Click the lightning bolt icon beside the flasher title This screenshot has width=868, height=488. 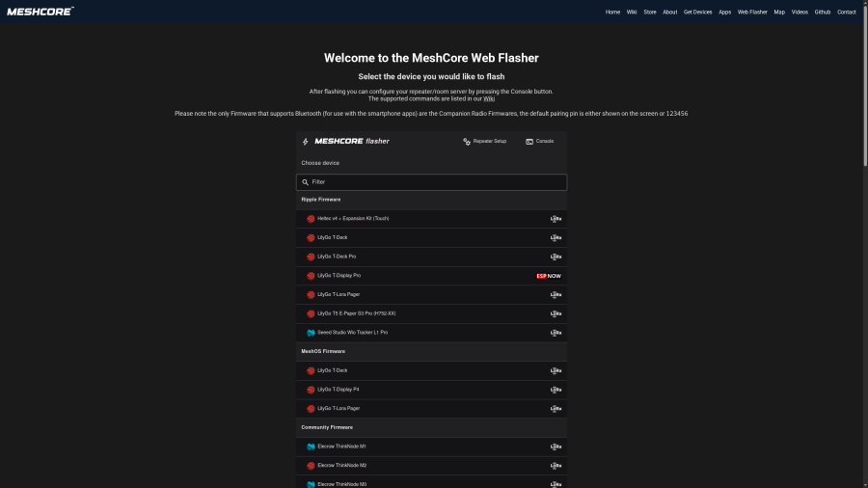[x=306, y=141]
